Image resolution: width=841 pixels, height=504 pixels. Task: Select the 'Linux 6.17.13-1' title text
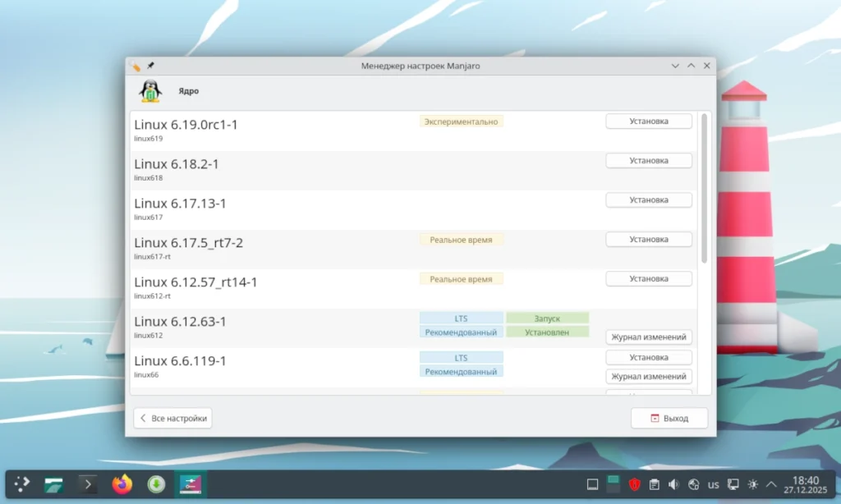tap(180, 204)
